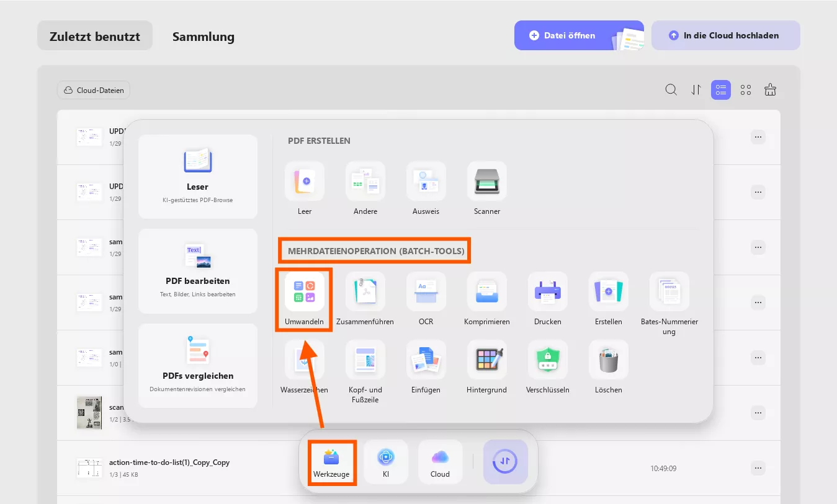Search the recent files list

pyautogui.click(x=671, y=90)
